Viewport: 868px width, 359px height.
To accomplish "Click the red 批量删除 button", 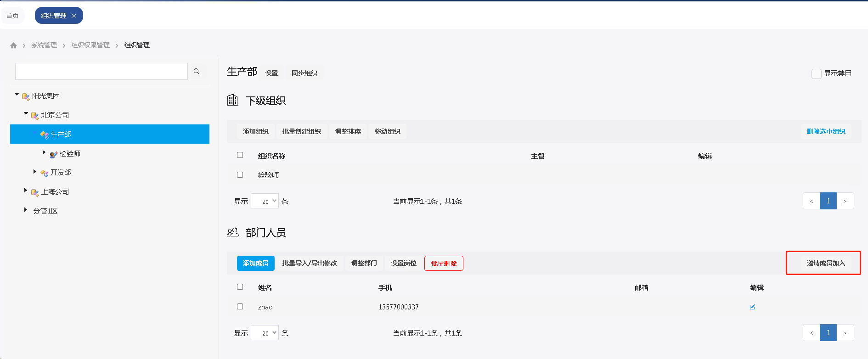I will click(444, 263).
